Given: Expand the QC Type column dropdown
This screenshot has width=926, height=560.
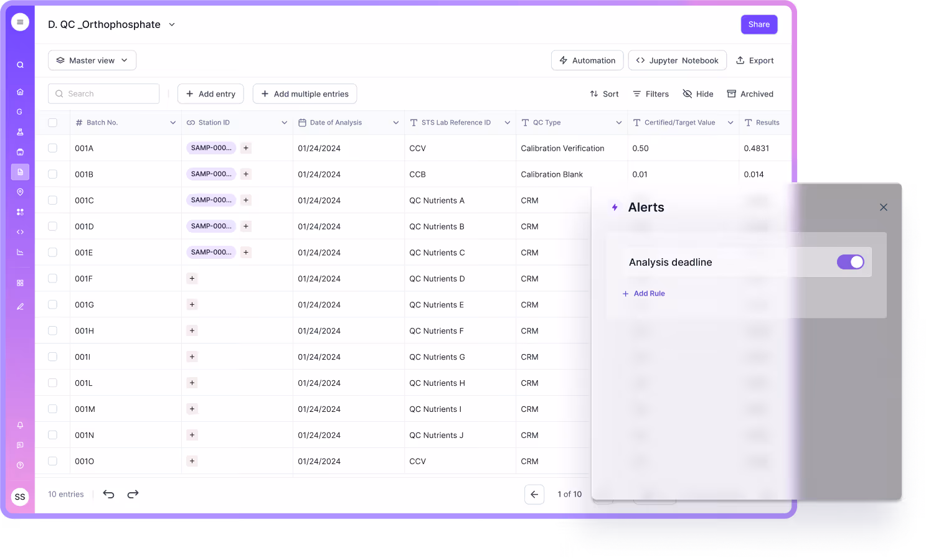Looking at the screenshot, I should 618,123.
